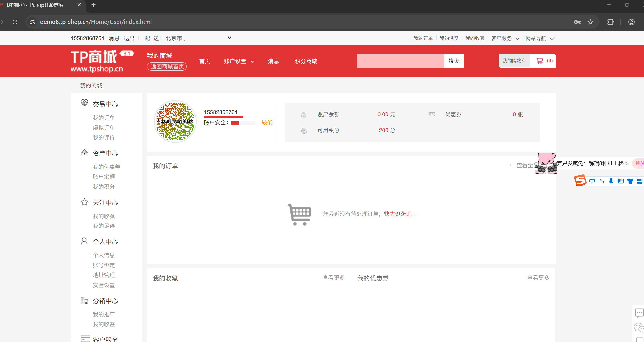Click inside the product search input field
The height and width of the screenshot is (342, 644).
click(400, 61)
